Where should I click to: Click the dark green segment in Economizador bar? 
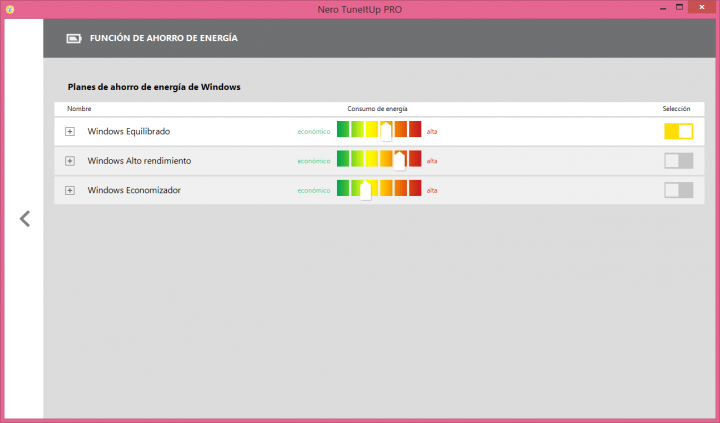(343, 188)
